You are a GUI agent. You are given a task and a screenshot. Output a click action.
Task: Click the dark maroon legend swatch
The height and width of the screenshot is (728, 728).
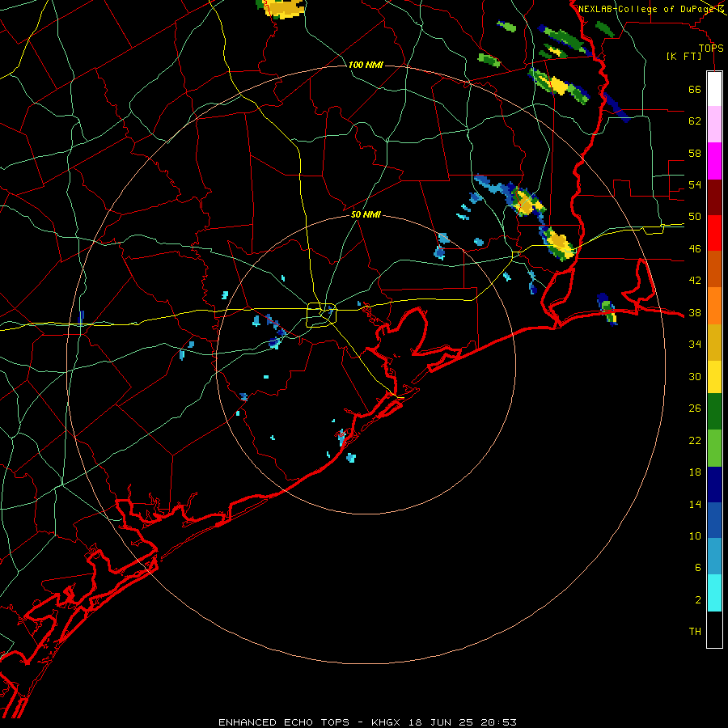pos(714,197)
